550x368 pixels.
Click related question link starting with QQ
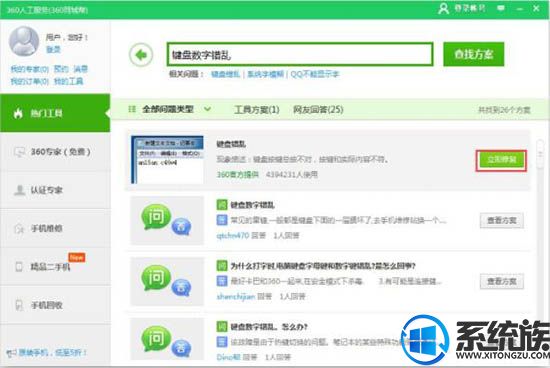tap(315, 74)
